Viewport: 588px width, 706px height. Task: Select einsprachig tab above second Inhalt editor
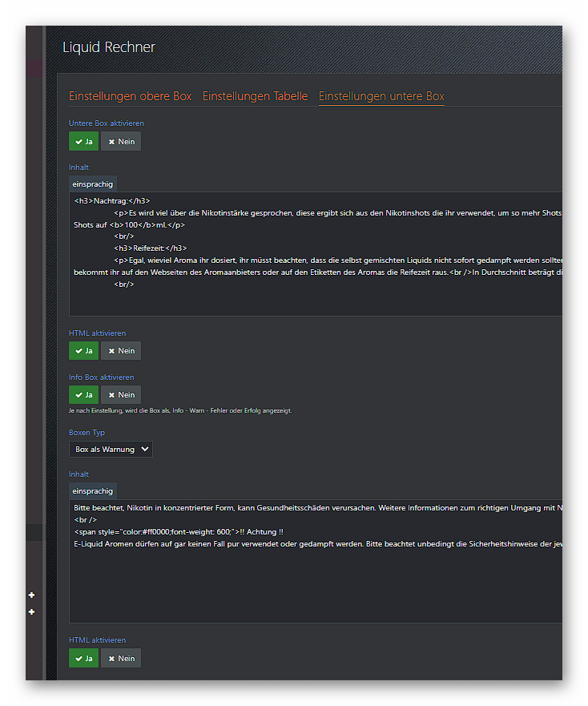pyautogui.click(x=93, y=490)
